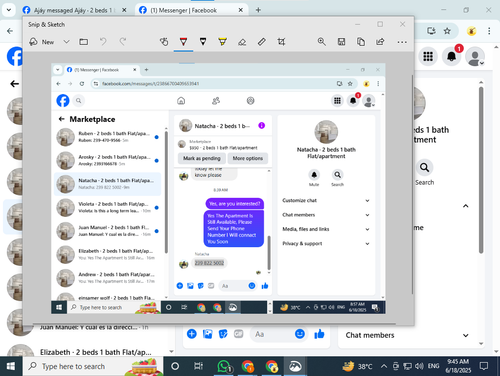Toggle the Ruler tool
This screenshot has width=500, height=376.
pos(262,42)
